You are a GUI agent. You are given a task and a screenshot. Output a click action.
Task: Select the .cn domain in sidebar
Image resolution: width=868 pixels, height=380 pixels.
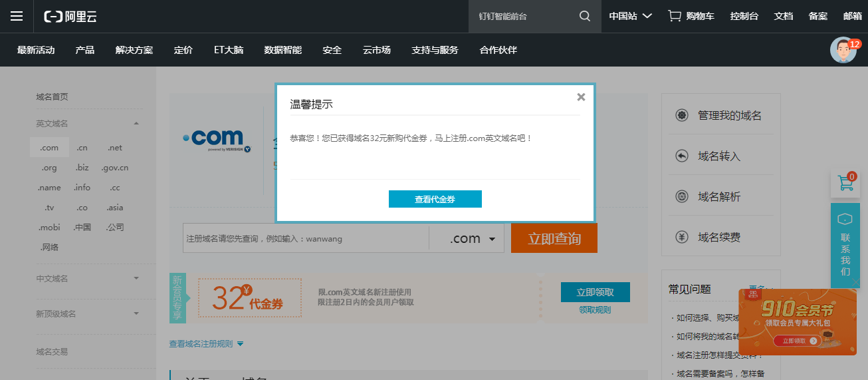(x=82, y=148)
